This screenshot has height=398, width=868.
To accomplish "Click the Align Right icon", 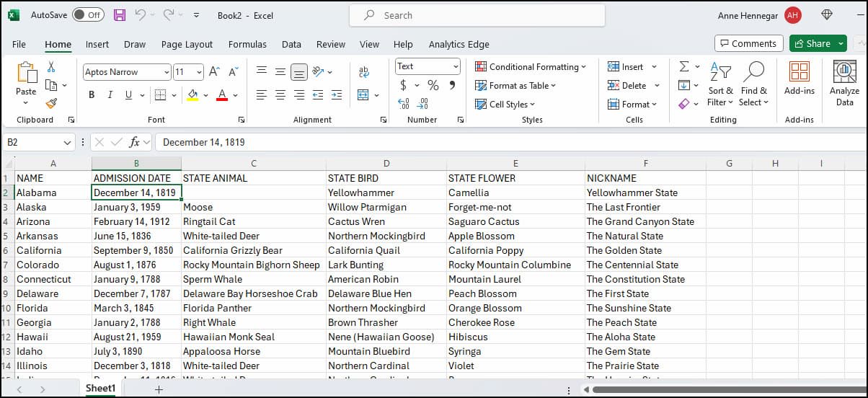I will 299,95.
